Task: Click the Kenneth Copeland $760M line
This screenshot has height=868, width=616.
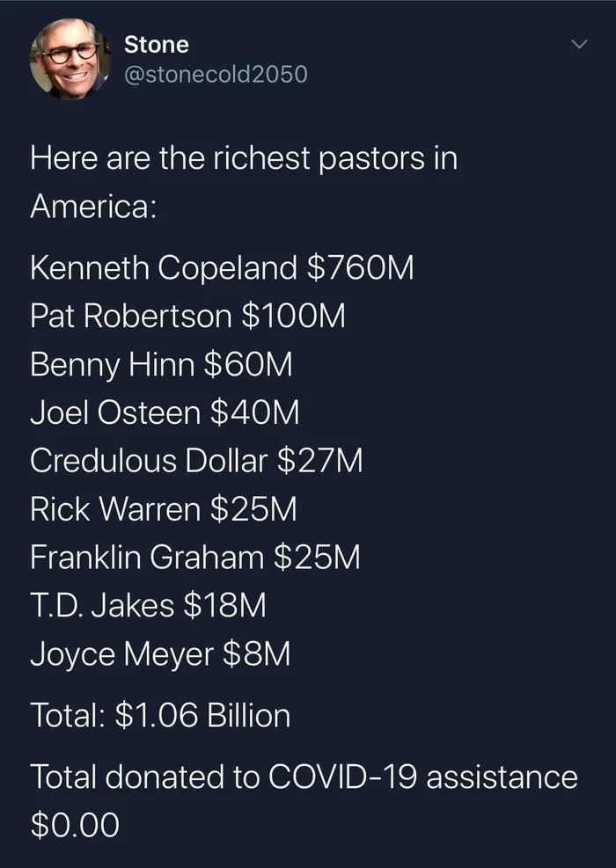Action: coord(222,269)
